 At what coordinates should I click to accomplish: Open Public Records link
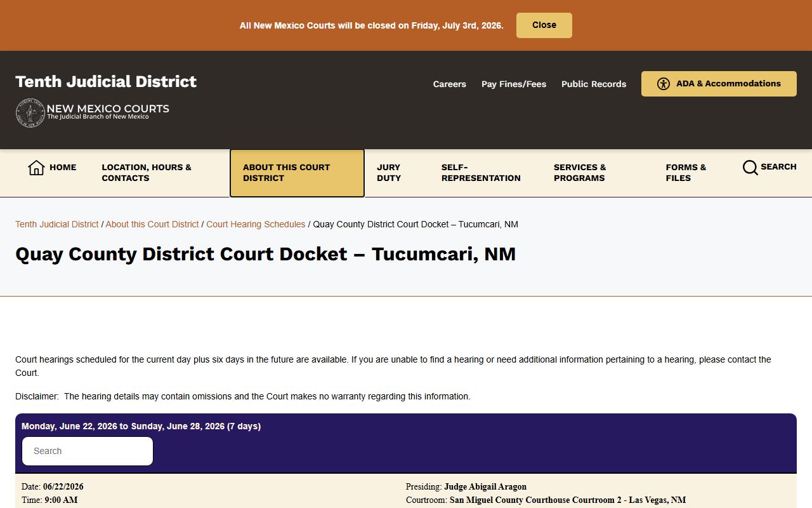click(x=594, y=84)
